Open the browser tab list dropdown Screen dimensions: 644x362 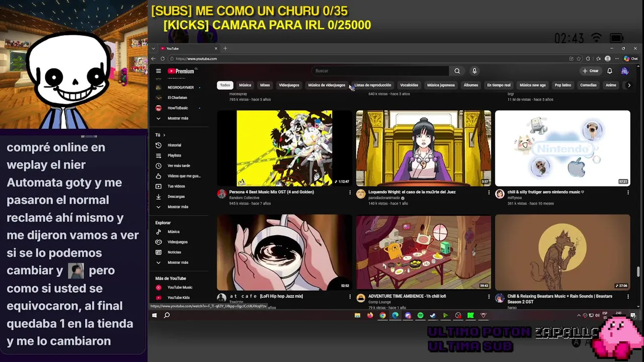coord(153,48)
